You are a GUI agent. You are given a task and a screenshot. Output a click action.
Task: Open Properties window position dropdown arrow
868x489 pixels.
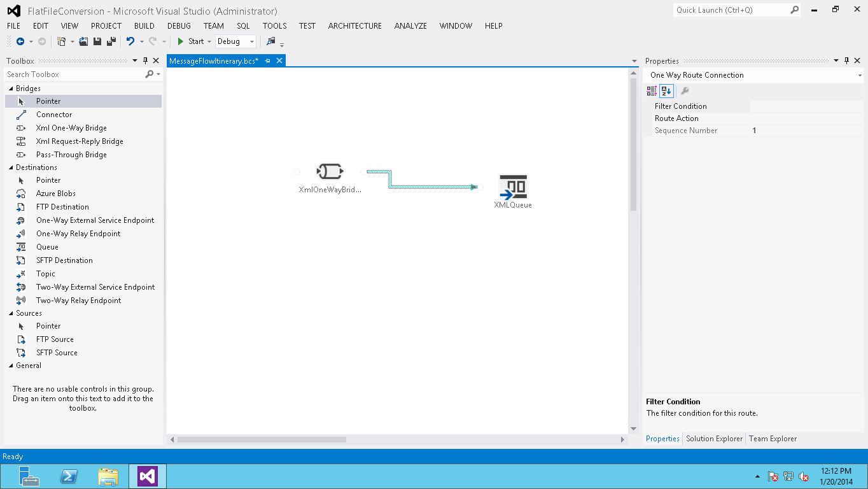[x=836, y=61]
